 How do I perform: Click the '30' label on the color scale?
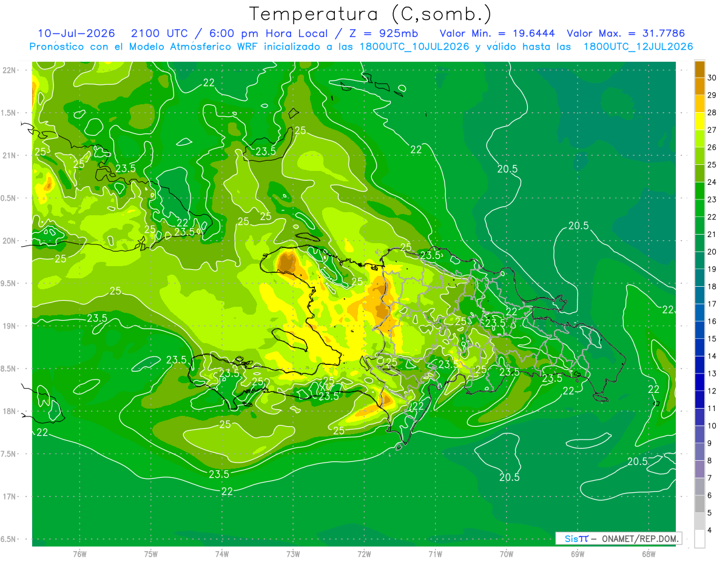click(712, 78)
